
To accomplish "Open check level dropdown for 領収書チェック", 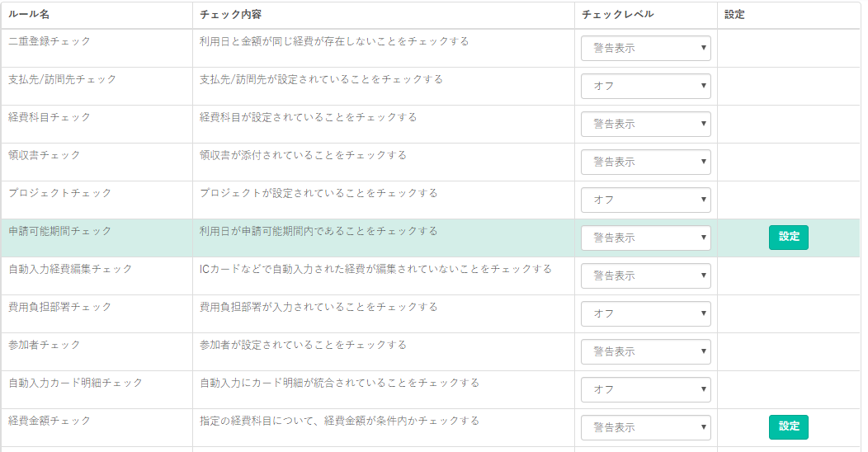I will 645,162.
